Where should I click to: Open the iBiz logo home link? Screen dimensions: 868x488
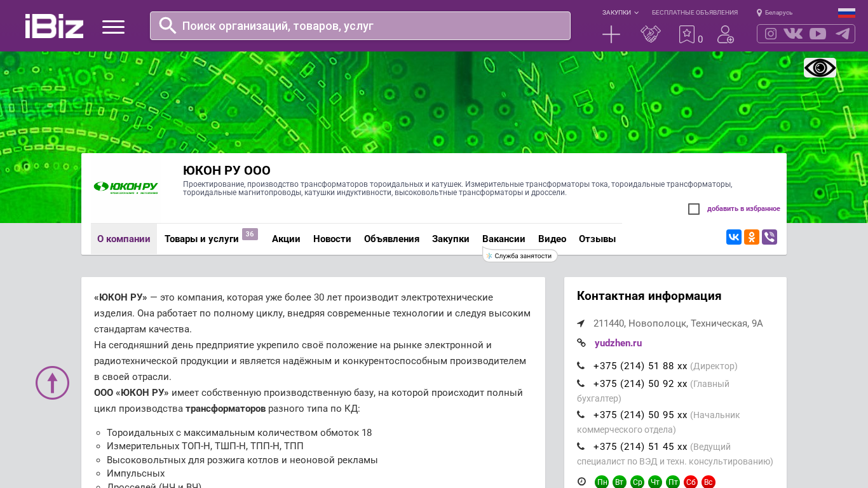click(54, 26)
